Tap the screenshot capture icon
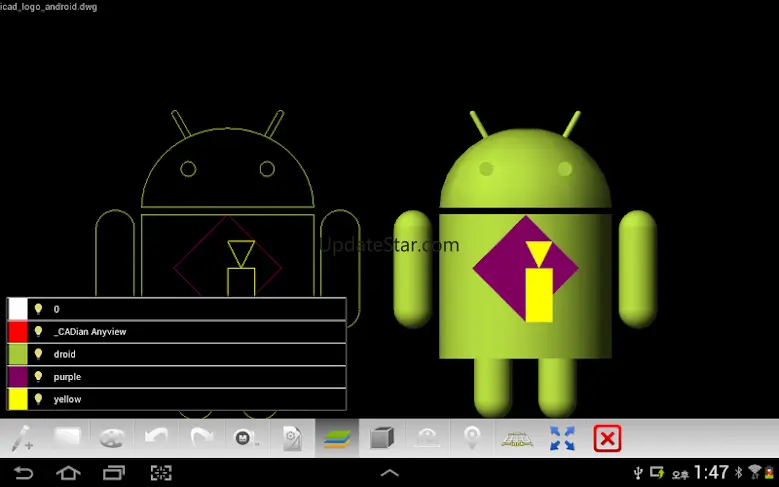The height and width of the screenshot is (487, 779). [161, 473]
